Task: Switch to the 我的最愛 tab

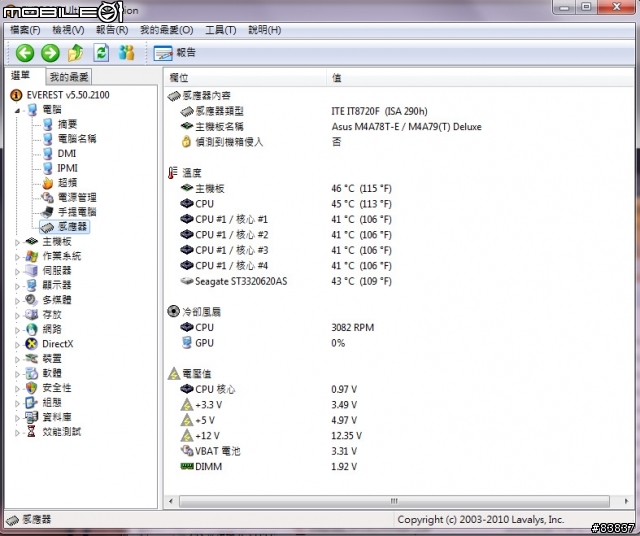Action: click(69, 77)
